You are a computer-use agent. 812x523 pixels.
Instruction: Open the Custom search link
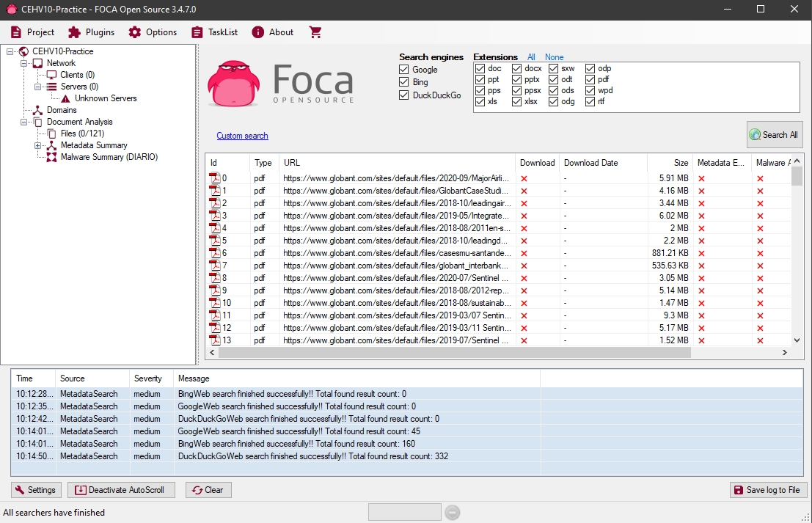(242, 136)
